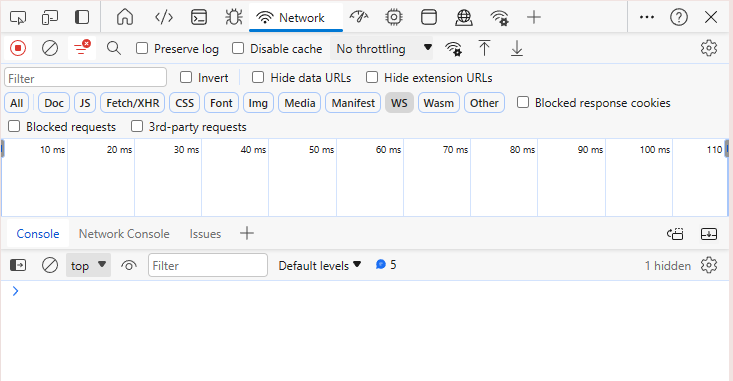Screen dimensions: 733x381
Task: Filter requests by Other
Action: 484,103
